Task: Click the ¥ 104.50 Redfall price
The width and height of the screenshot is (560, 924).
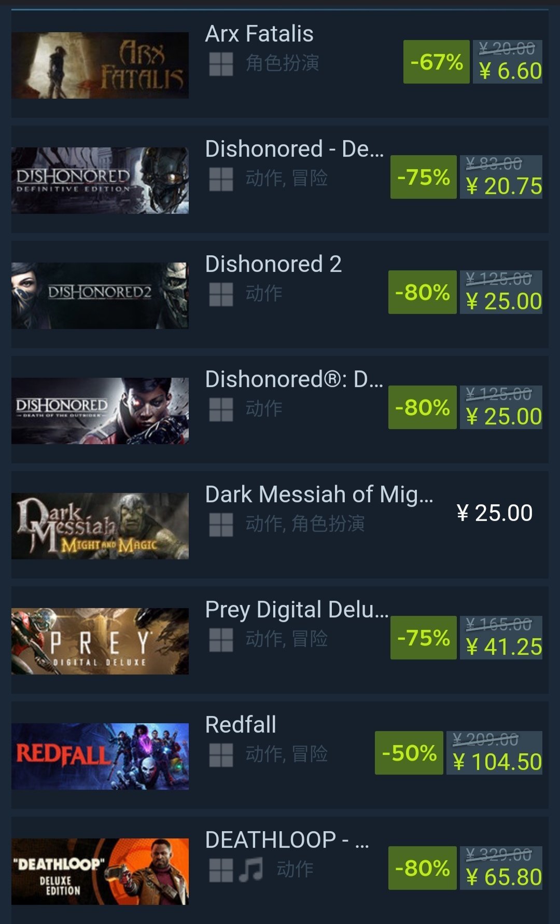Action: [497, 762]
